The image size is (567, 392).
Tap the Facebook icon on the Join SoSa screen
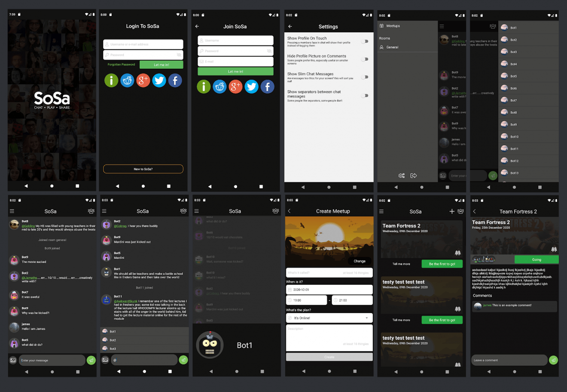(267, 87)
